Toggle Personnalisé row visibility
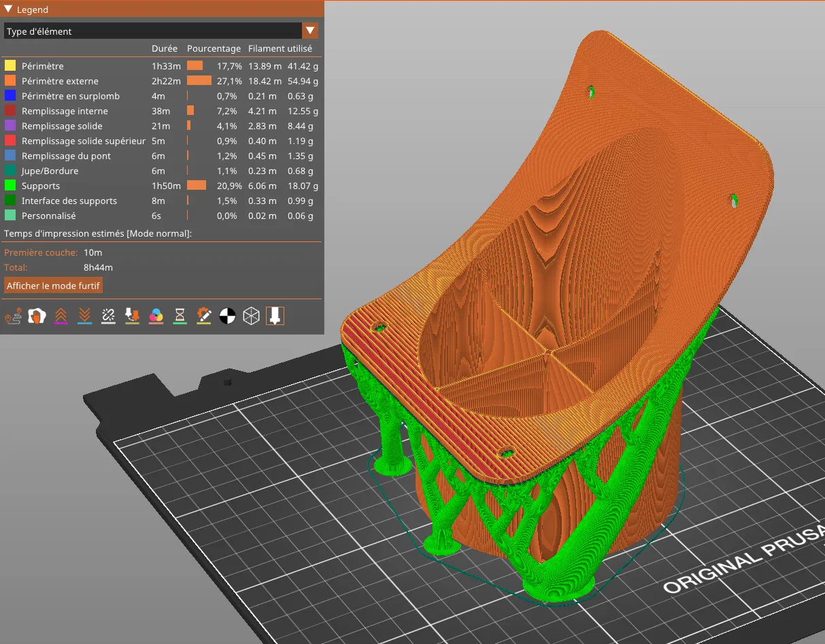This screenshot has height=644, width=825. click(x=161, y=216)
